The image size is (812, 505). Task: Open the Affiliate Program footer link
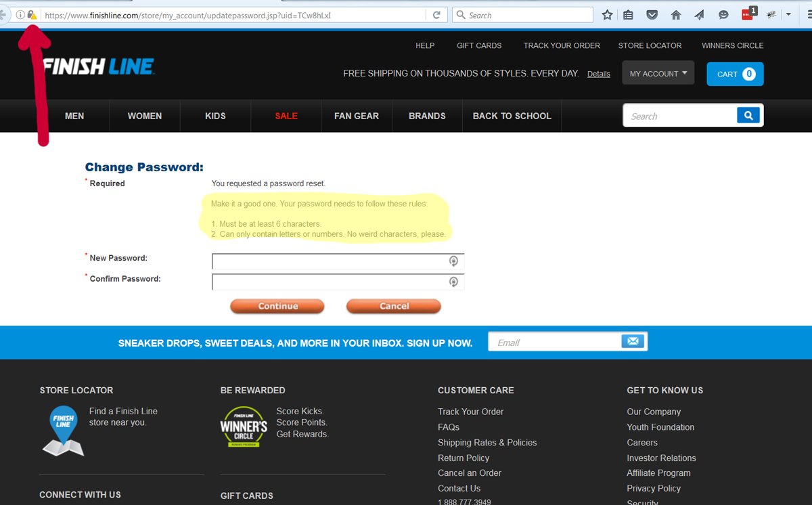(x=658, y=473)
